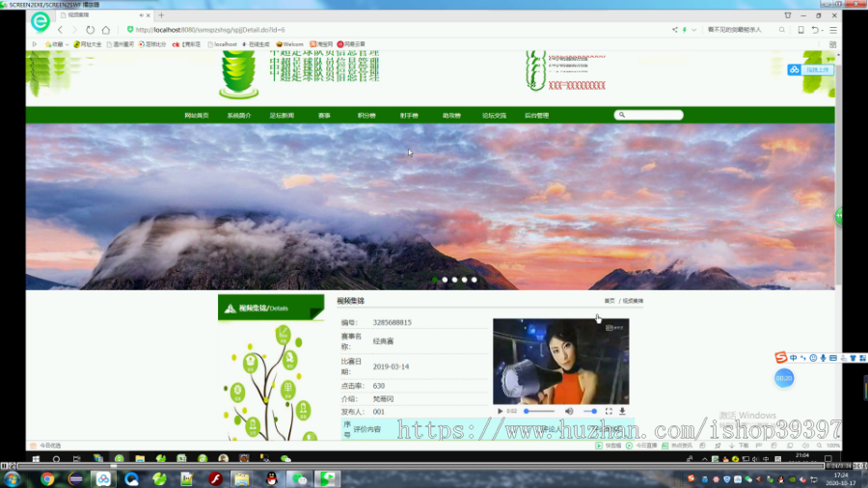868x488 pixels.
Task: Go to the browser home page icon
Action: click(106, 30)
